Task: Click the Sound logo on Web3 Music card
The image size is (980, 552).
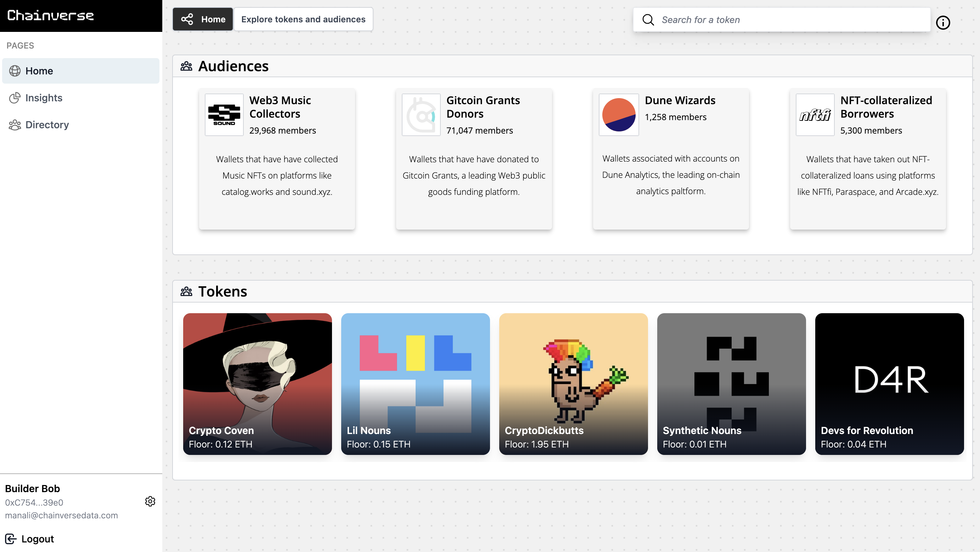Action: 225,114
